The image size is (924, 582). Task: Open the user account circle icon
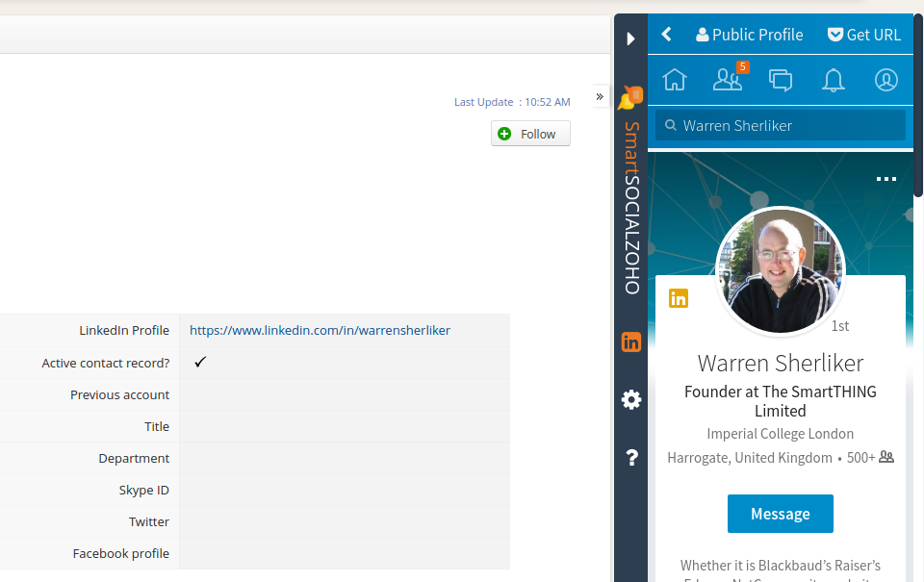point(886,80)
